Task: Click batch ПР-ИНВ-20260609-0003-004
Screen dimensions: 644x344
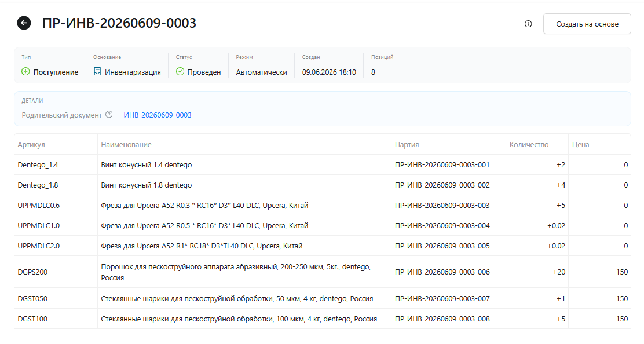Action: click(x=442, y=225)
